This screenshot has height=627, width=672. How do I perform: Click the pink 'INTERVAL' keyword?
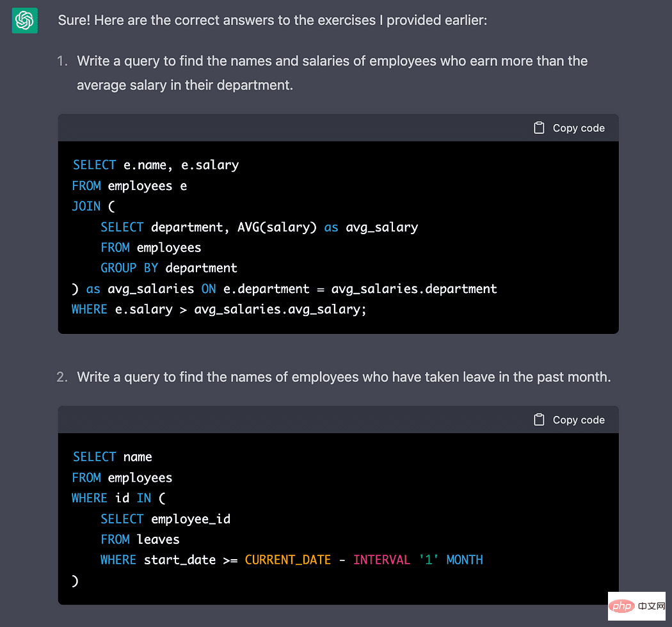click(381, 560)
